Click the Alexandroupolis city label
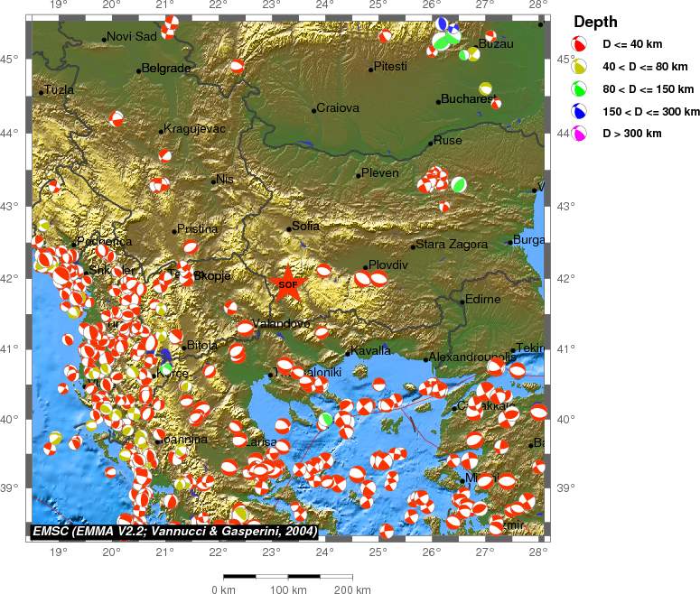 click(x=472, y=357)
